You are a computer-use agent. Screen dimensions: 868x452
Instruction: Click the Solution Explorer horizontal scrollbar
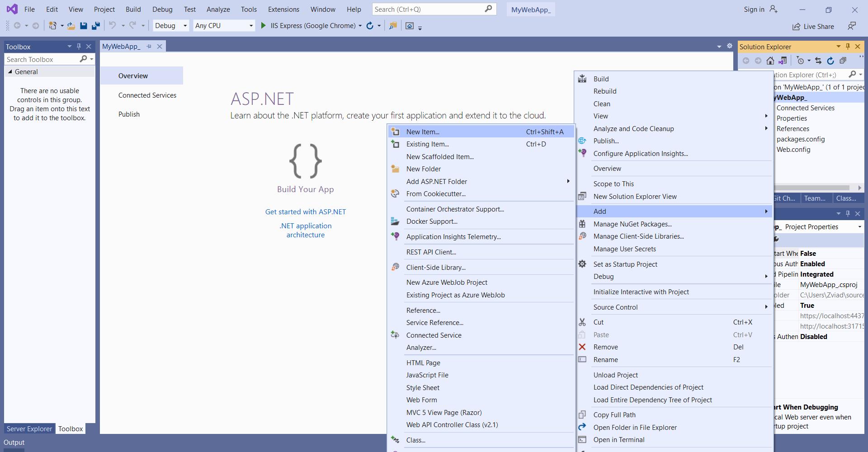click(x=811, y=188)
